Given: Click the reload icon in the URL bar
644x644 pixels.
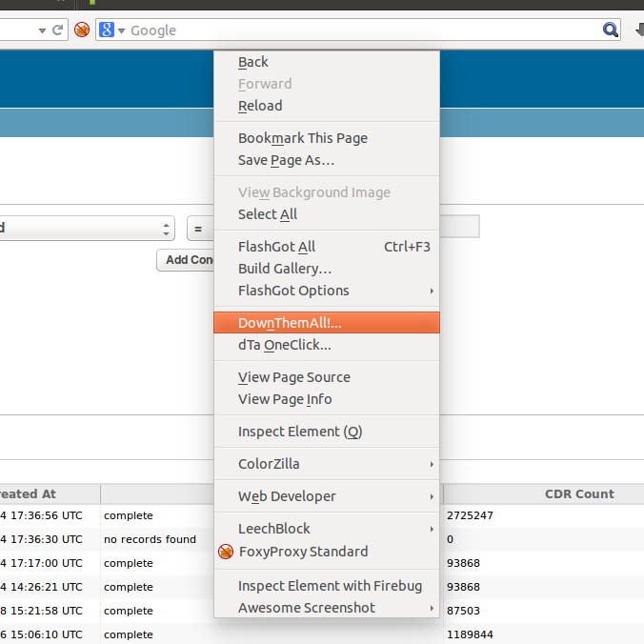Looking at the screenshot, I should click(57, 30).
